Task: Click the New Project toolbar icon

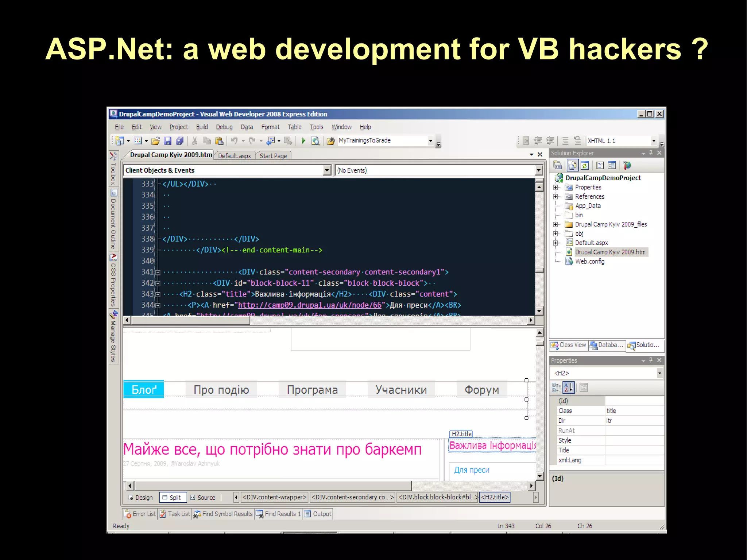Action: (120, 141)
